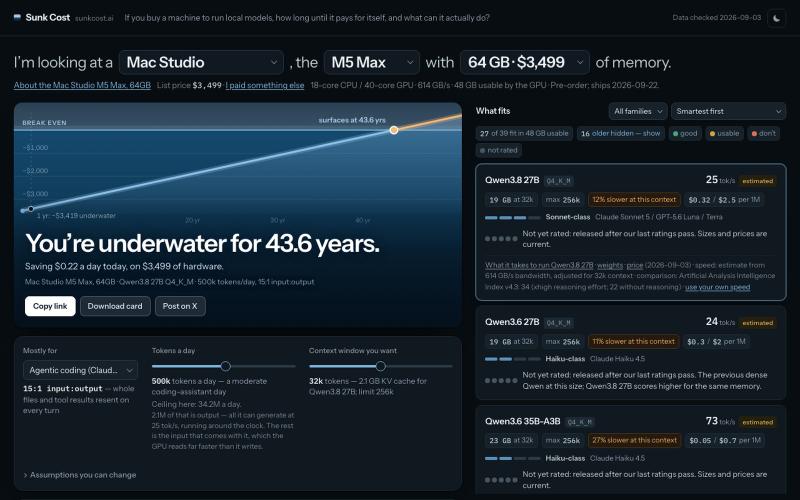Click the Post on X button
Screen dimensions: 800x500
point(180,306)
